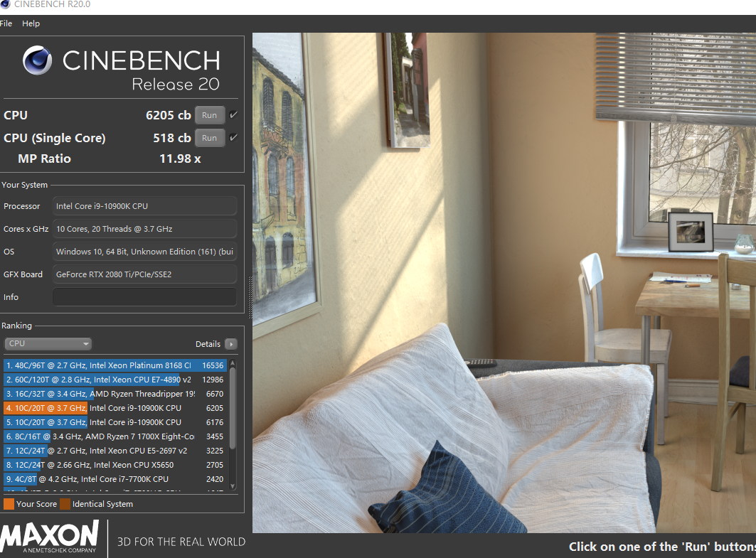Select highlighted orange i9-10900K entry 6205
756x558 pixels.
(x=115, y=408)
